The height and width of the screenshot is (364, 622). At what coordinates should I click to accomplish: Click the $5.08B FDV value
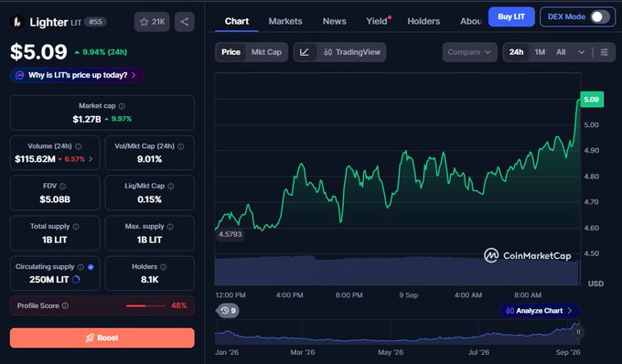pos(55,199)
